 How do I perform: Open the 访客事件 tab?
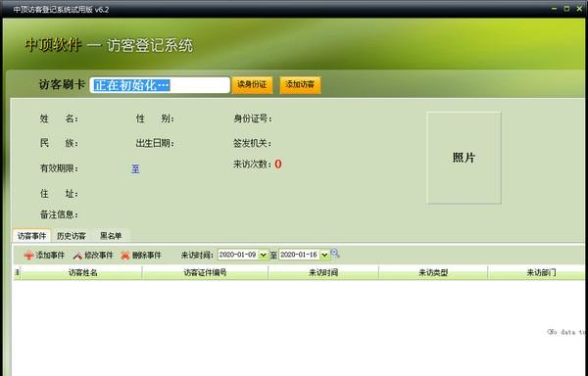(x=31, y=236)
